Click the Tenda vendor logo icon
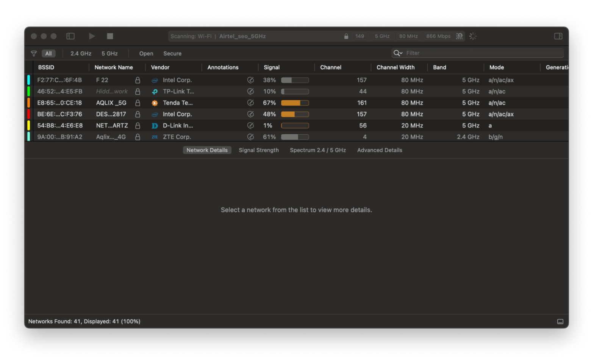Viewport: 591px width, 364px height. pyautogui.click(x=155, y=103)
